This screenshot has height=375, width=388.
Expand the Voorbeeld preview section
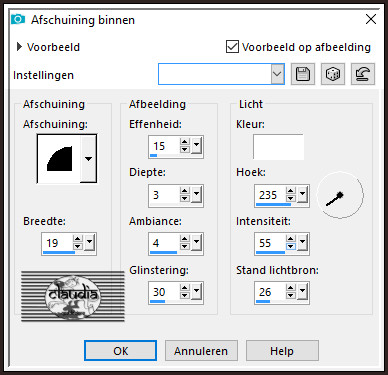pos(19,47)
